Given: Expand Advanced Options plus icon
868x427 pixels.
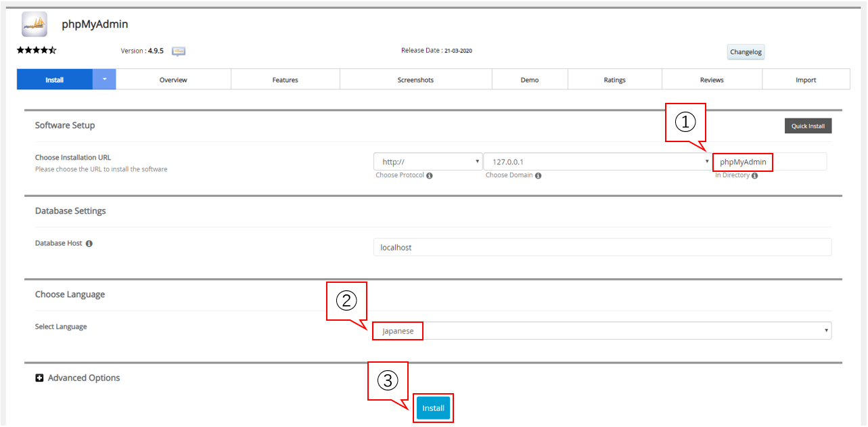Looking at the screenshot, I should 39,378.
